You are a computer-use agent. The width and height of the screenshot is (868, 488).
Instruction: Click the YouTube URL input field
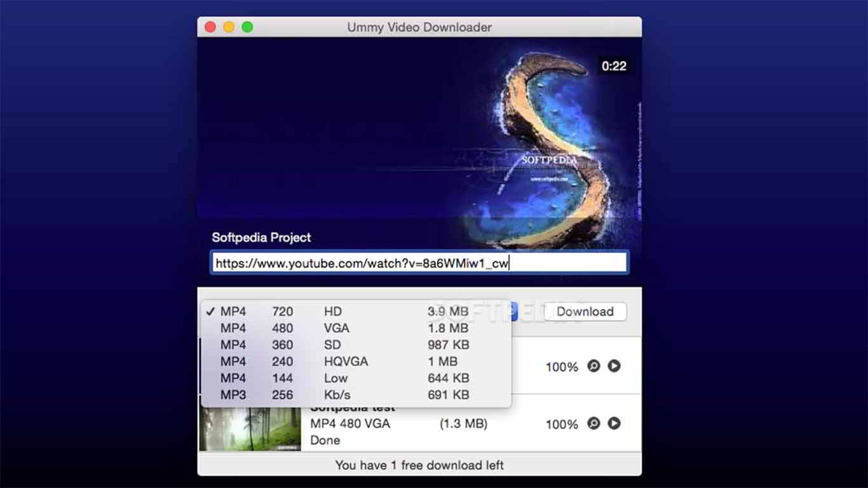tap(419, 262)
